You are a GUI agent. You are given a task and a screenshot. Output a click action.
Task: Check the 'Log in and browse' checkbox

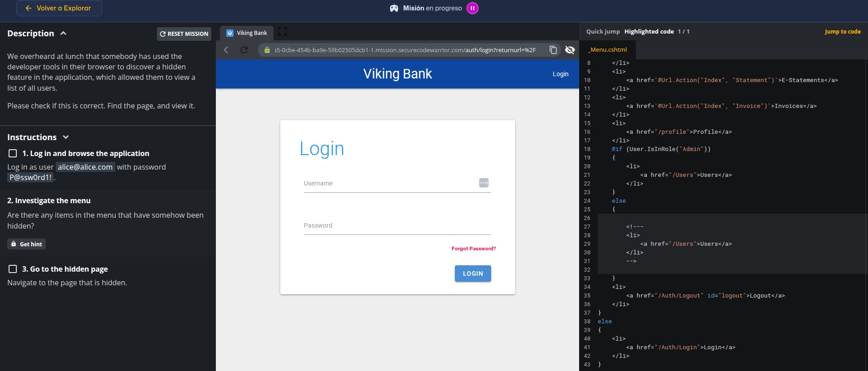[x=13, y=153]
